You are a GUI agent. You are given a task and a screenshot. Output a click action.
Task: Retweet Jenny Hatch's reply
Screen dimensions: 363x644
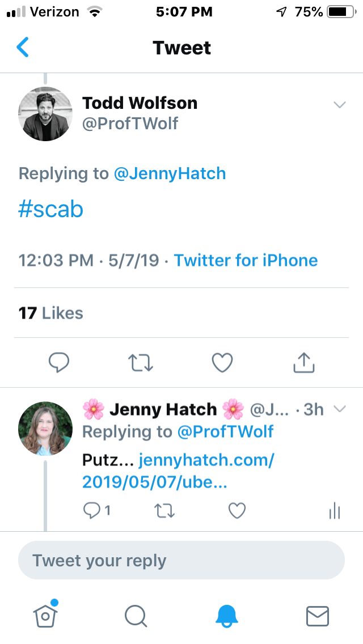[x=164, y=511]
